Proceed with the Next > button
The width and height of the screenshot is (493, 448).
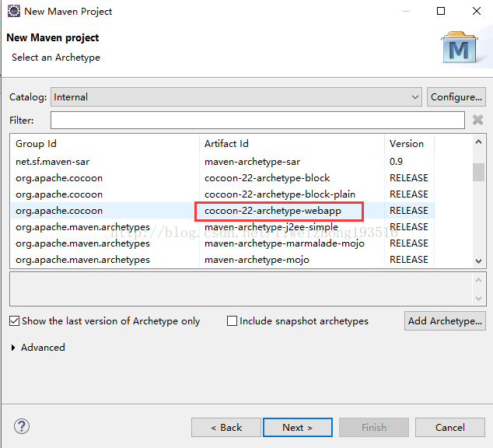[298, 427]
